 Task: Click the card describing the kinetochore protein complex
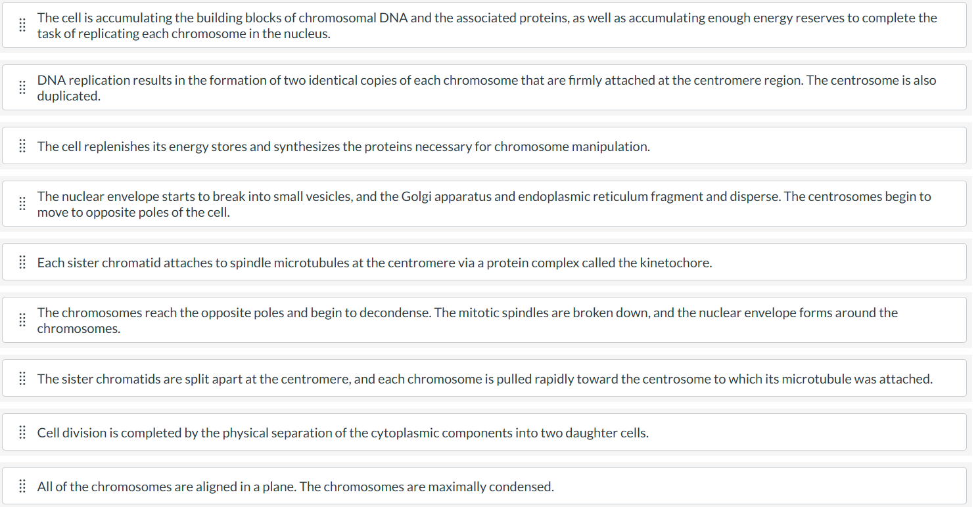pos(486,261)
